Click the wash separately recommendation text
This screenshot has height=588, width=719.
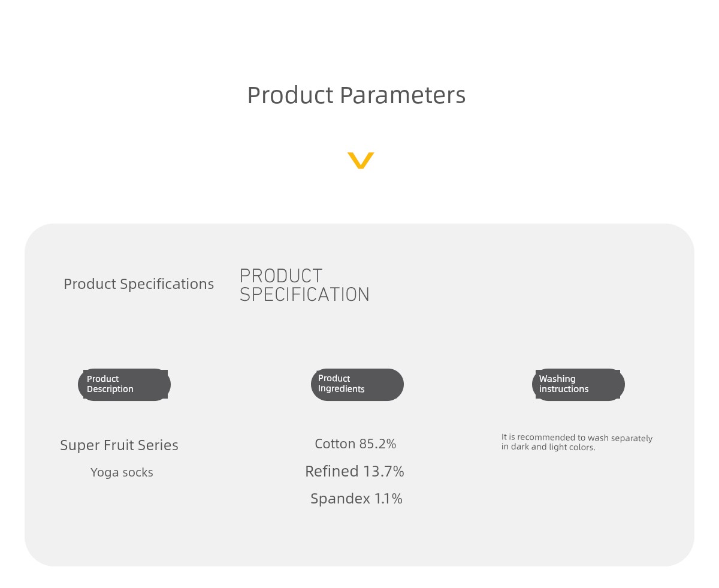[x=577, y=442]
